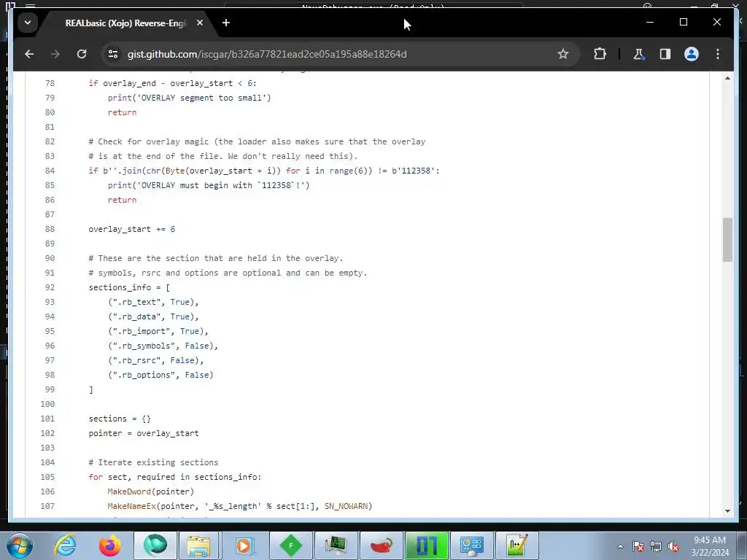Click code line number 92

50,287
